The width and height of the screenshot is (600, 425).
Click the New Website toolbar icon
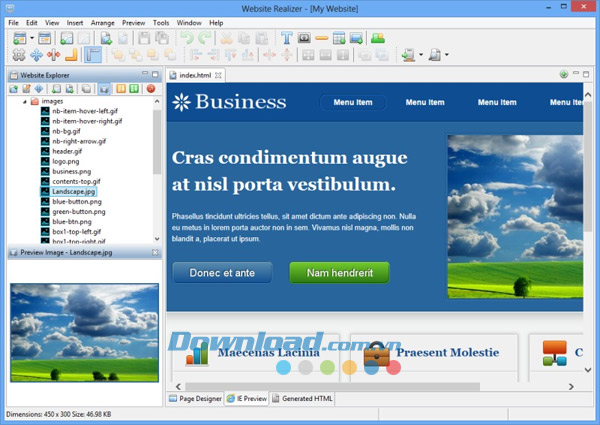[20, 39]
